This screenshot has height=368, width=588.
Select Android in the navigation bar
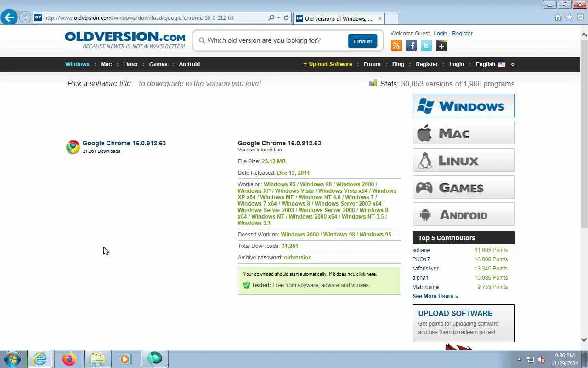point(189,64)
